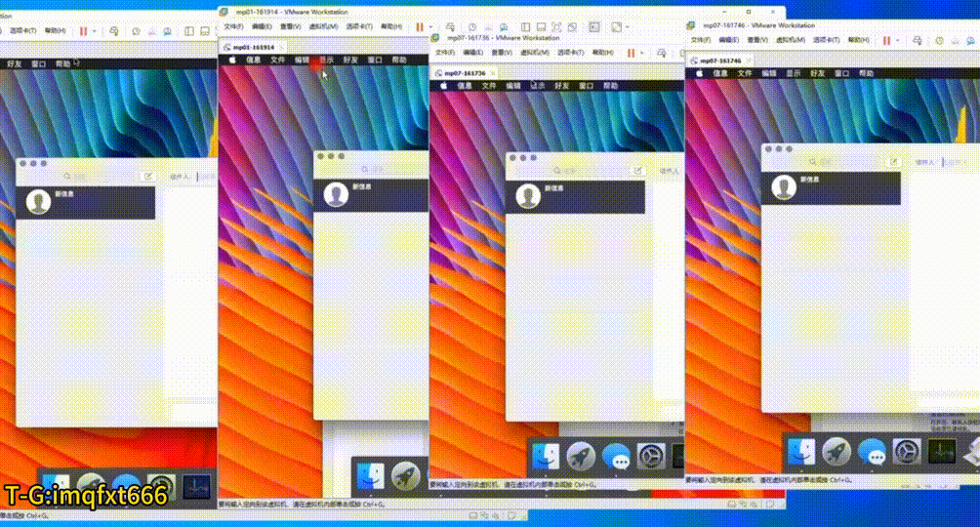The width and height of the screenshot is (980, 527).
Task: Click the 收件人 recipient field in leftmost Messages window
Action: tap(206, 177)
